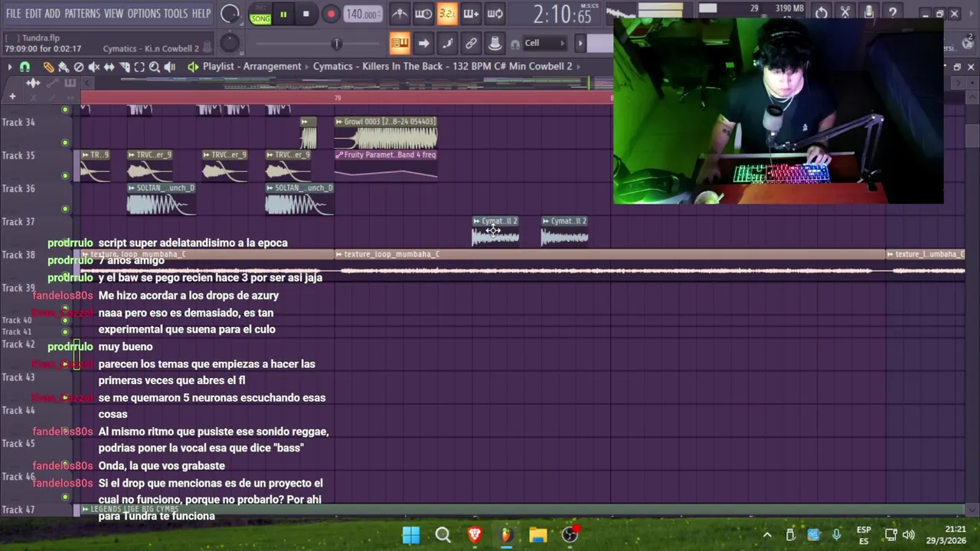980x551 pixels.
Task: Click the scissors audio editor icon
Action: coord(845,13)
